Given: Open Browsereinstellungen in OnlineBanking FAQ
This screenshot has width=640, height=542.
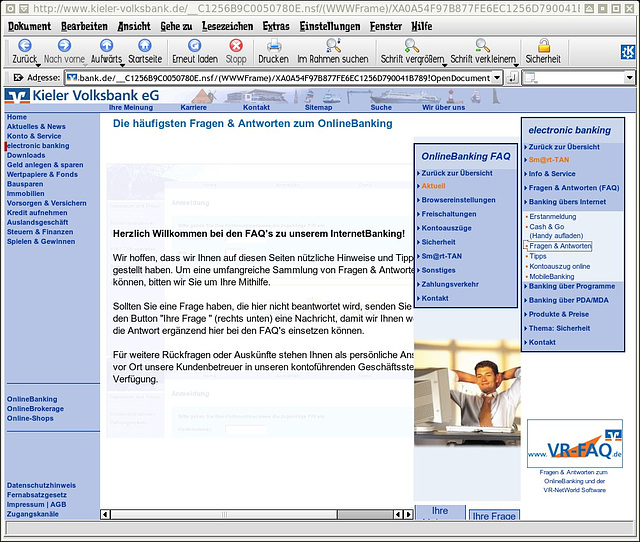Looking at the screenshot, I should pyautogui.click(x=458, y=200).
